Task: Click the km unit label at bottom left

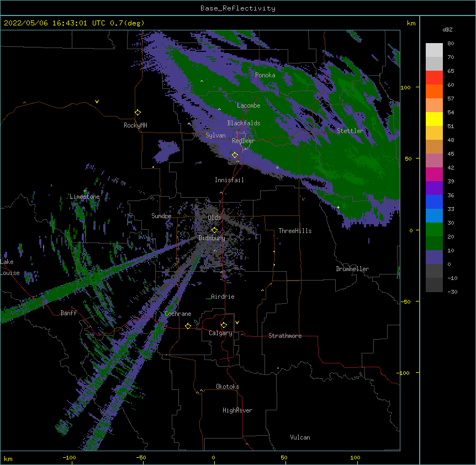Action: (8, 459)
